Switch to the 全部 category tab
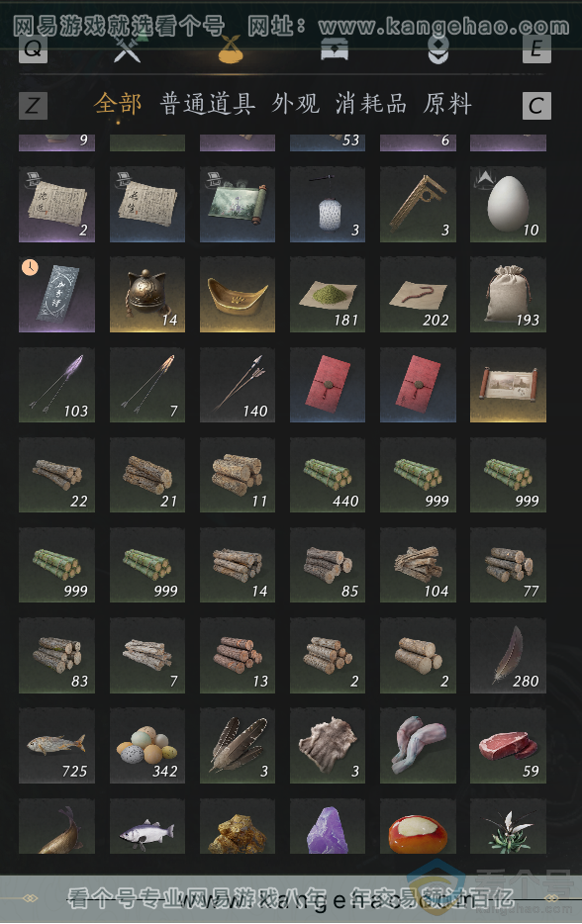The height and width of the screenshot is (924, 582). [x=118, y=104]
